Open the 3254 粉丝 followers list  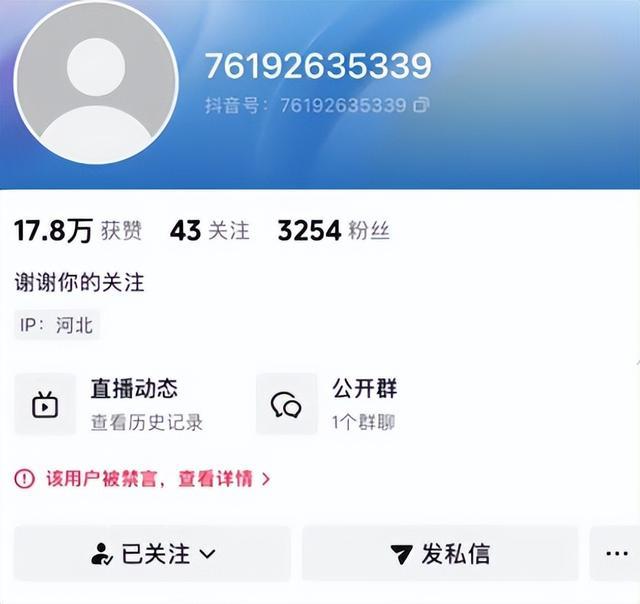coord(333,231)
